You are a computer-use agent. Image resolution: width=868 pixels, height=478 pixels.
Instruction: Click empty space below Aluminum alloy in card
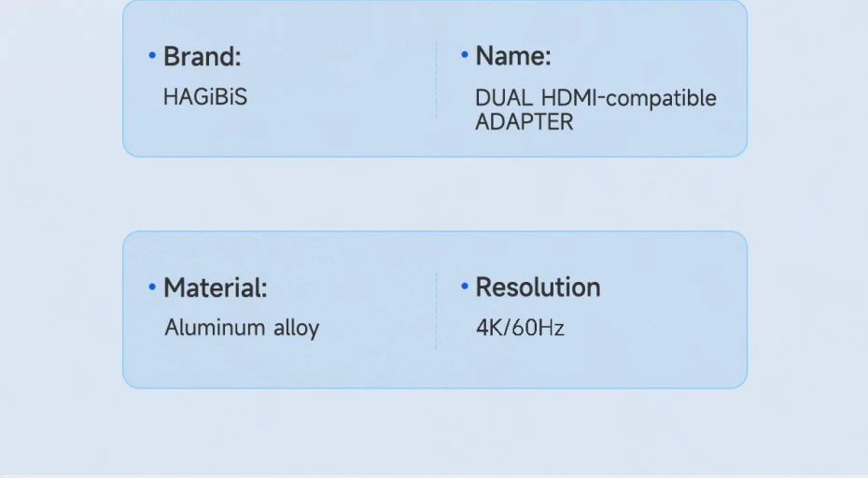click(242, 362)
